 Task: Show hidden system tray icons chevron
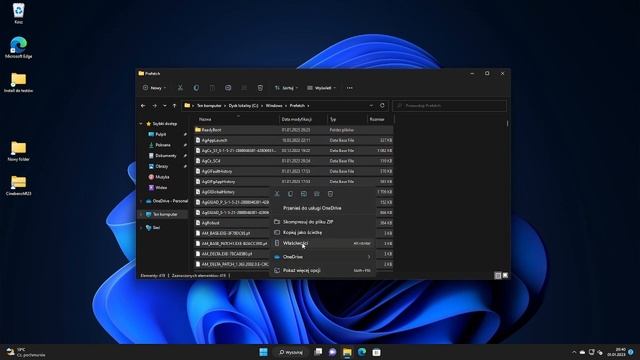coord(573,352)
